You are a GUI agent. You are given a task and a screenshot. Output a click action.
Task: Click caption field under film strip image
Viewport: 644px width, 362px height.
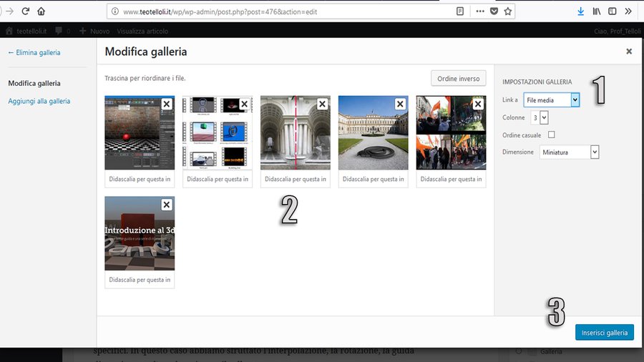coord(218,179)
